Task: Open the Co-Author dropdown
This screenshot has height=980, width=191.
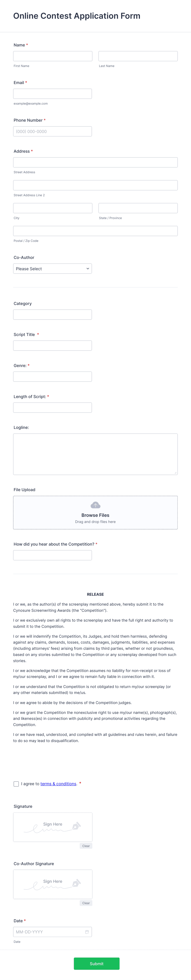Action: (x=52, y=269)
